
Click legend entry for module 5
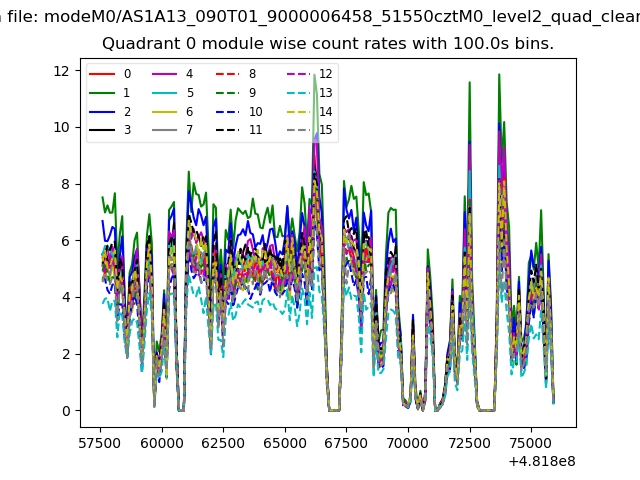click(172, 93)
